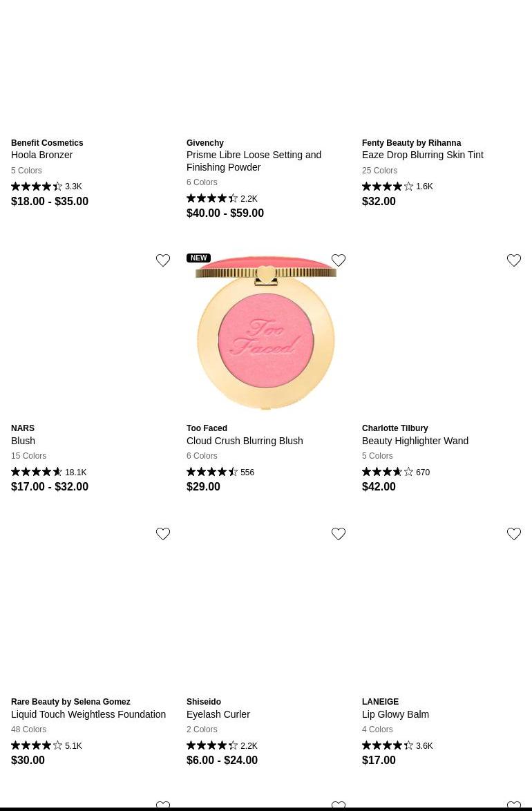
Task: Click the Benefit Cosmetics brand name
Action: pos(47,143)
